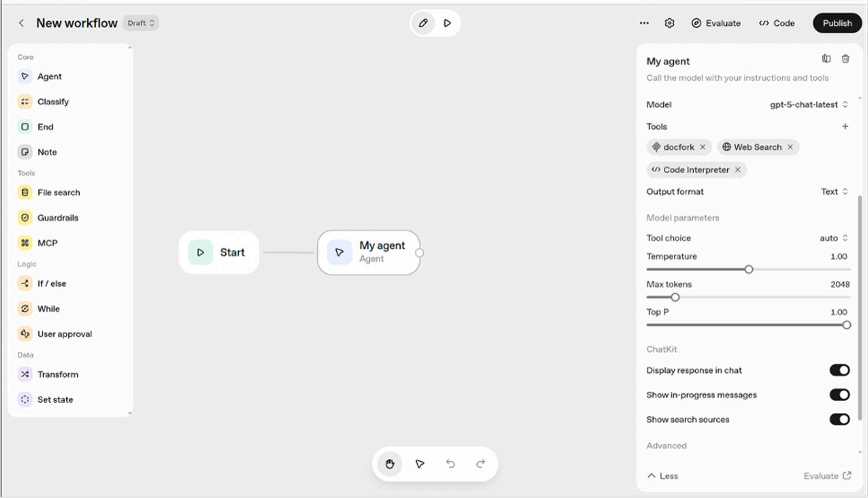Add a File search tool node

click(x=58, y=192)
